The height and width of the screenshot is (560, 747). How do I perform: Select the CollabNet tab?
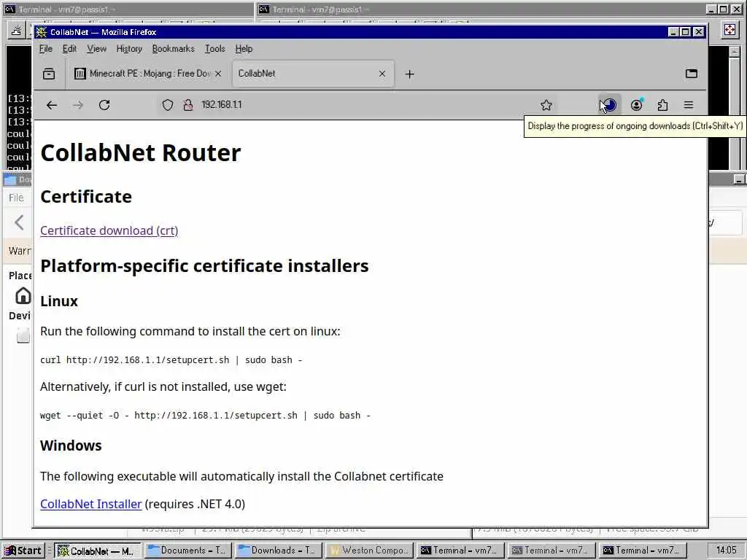click(x=313, y=74)
